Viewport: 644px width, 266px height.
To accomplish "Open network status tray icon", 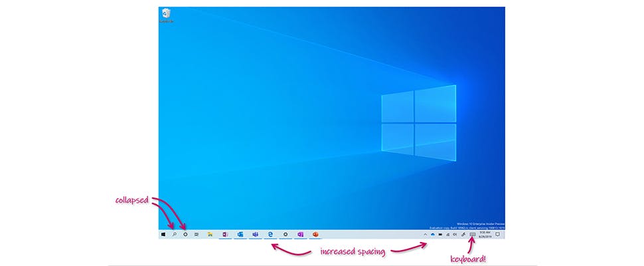I will (x=448, y=234).
